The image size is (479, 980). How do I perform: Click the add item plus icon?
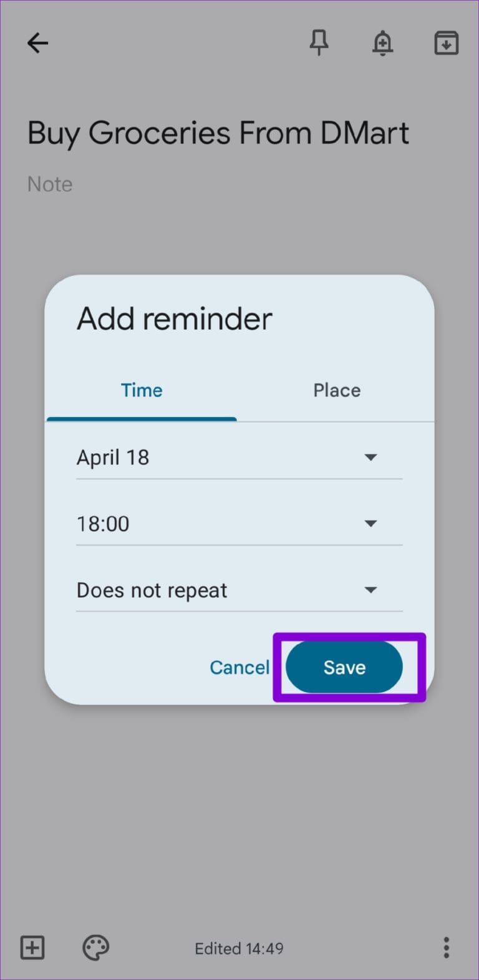[32, 948]
